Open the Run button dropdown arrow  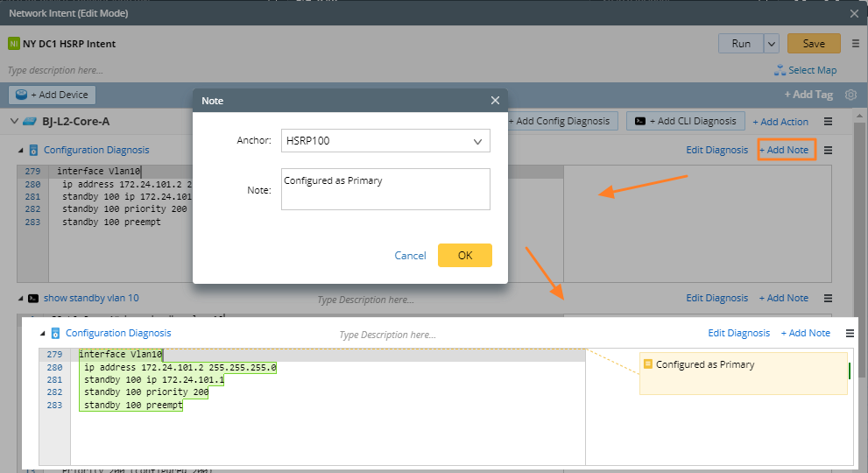coord(771,44)
